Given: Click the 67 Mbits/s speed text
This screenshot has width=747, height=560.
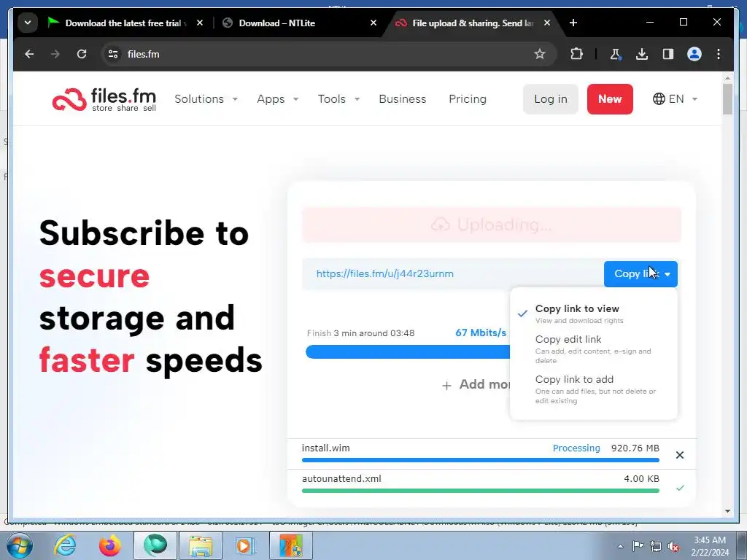Looking at the screenshot, I should [x=481, y=332].
